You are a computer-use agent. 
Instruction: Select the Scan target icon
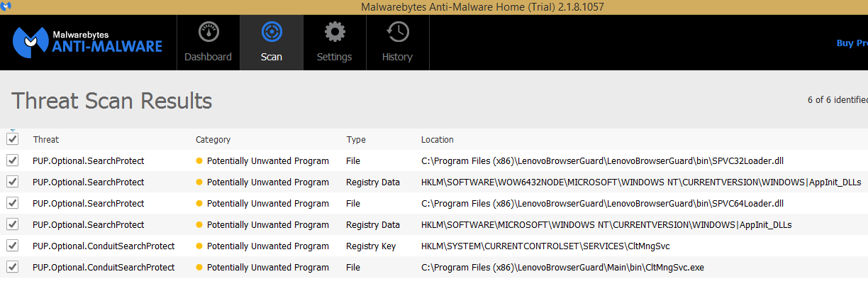pos(272,32)
